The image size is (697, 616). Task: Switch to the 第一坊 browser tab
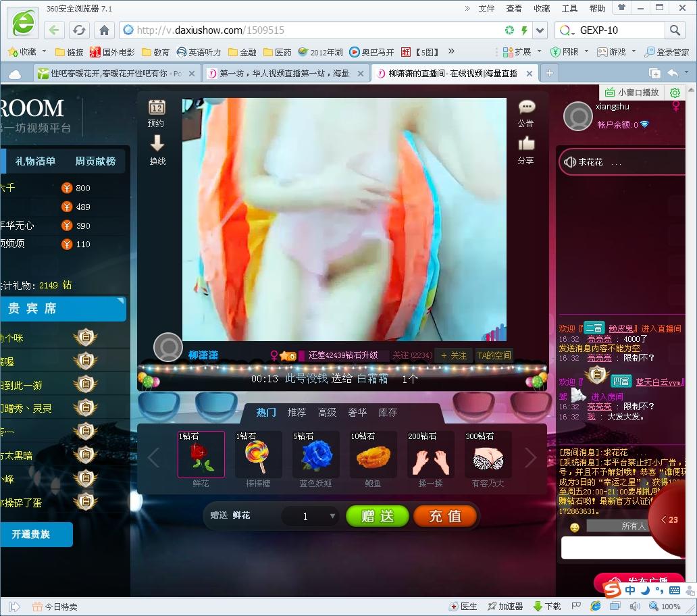[286, 74]
